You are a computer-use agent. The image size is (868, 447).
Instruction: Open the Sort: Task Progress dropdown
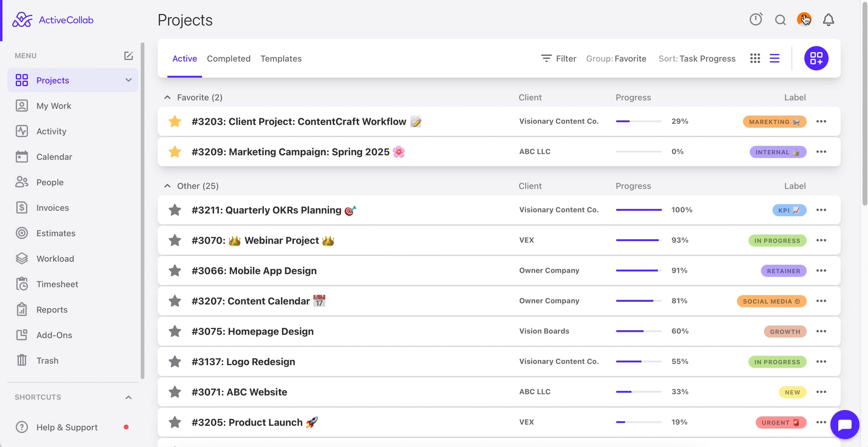click(697, 59)
